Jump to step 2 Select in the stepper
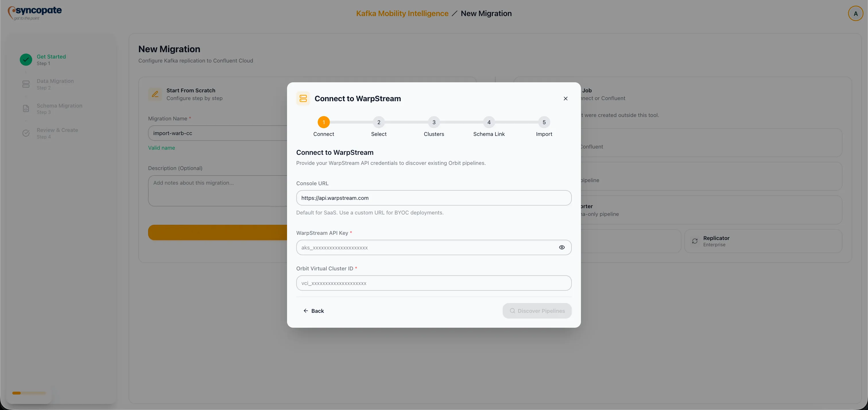This screenshot has height=410, width=868. pyautogui.click(x=379, y=122)
